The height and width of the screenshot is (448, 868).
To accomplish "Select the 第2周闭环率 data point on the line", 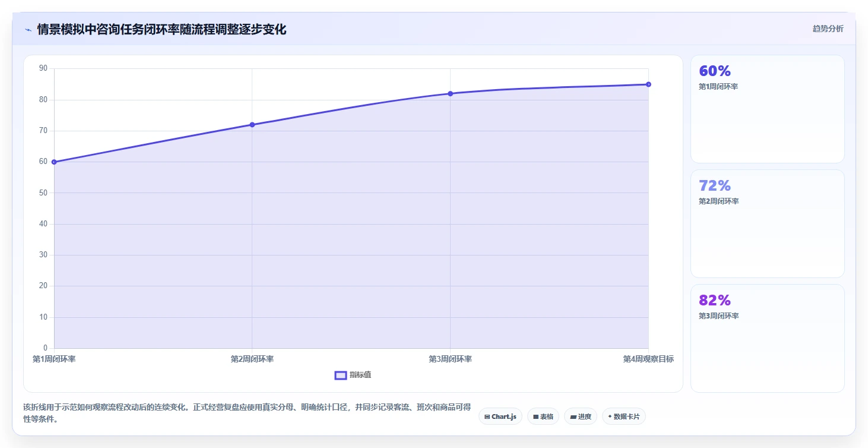I will click(x=252, y=125).
